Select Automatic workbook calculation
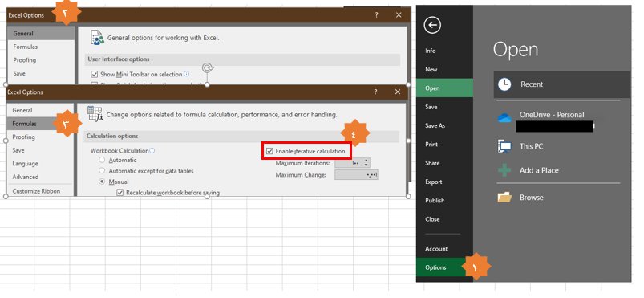Viewport: 644px width, 298px height. point(103,160)
